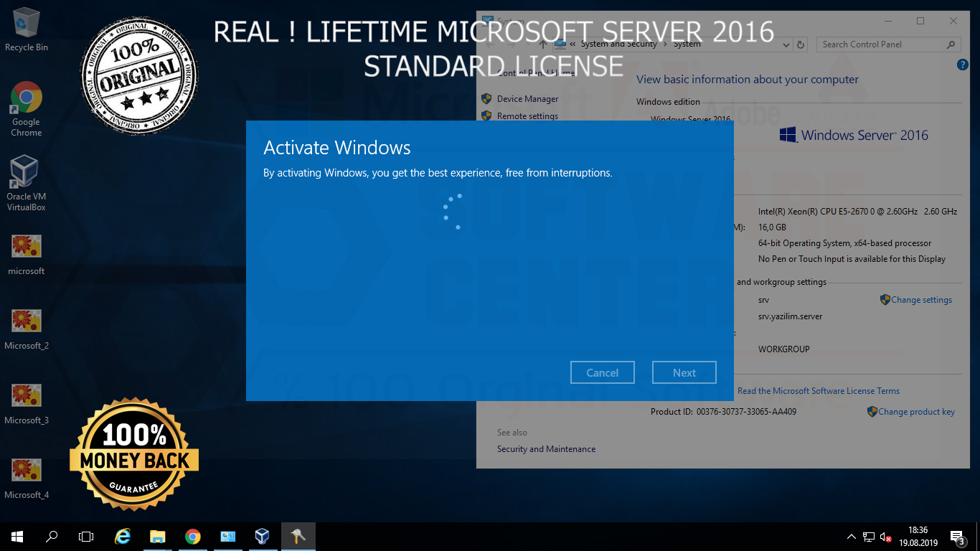980x551 pixels.
Task: Switch to VirtualBox in the taskbar
Action: tap(262, 536)
